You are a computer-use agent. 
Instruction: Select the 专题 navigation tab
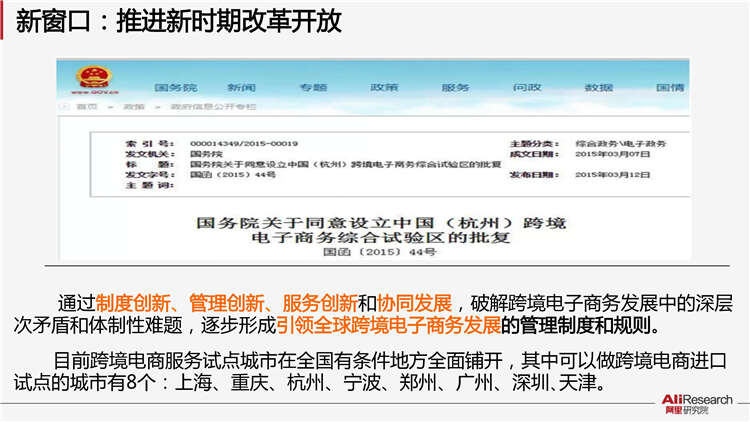click(x=312, y=88)
